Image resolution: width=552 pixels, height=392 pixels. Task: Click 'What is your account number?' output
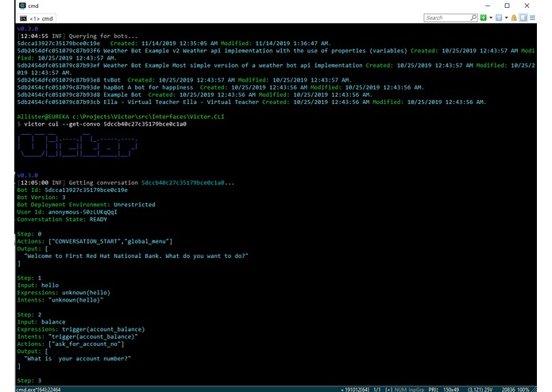(x=78, y=359)
